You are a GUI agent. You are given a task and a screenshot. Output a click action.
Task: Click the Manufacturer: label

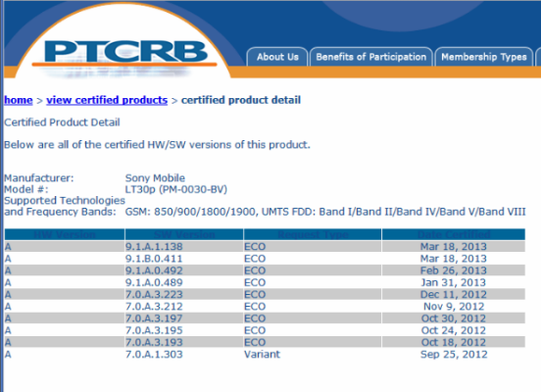[x=39, y=178]
